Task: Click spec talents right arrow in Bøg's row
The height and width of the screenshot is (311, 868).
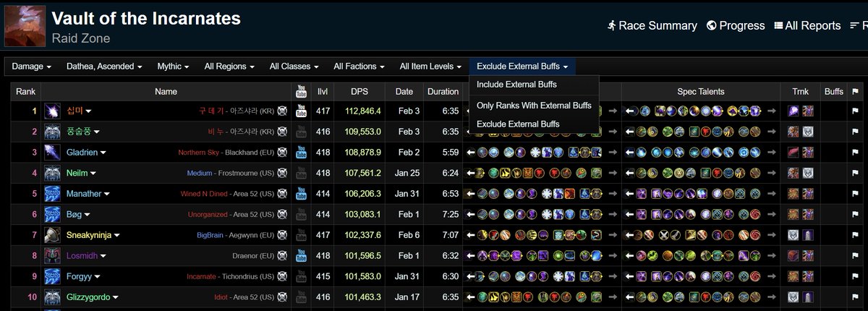Action: click(773, 215)
